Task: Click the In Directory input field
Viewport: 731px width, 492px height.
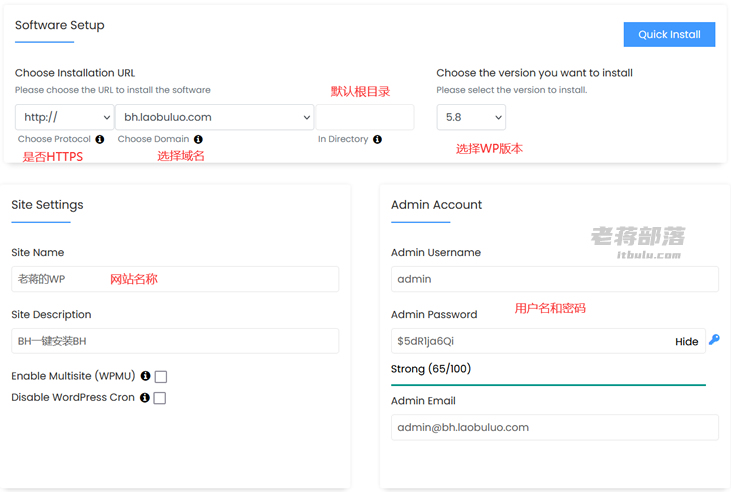Action: point(365,117)
